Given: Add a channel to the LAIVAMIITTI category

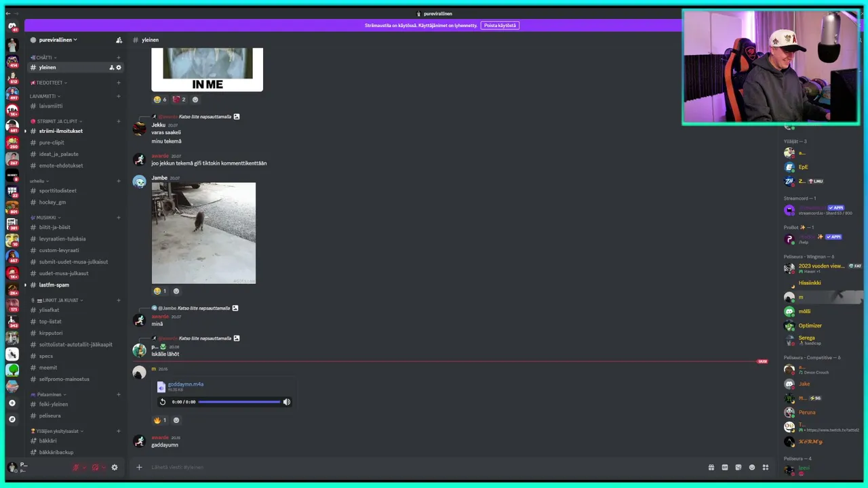Looking at the screenshot, I should 119,96.
